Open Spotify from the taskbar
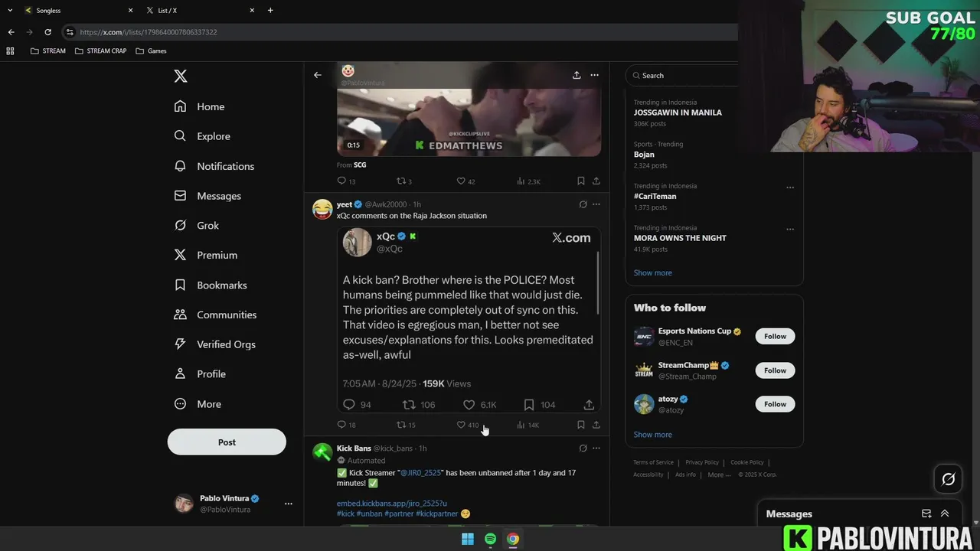Image resolution: width=980 pixels, height=551 pixels. click(490, 539)
